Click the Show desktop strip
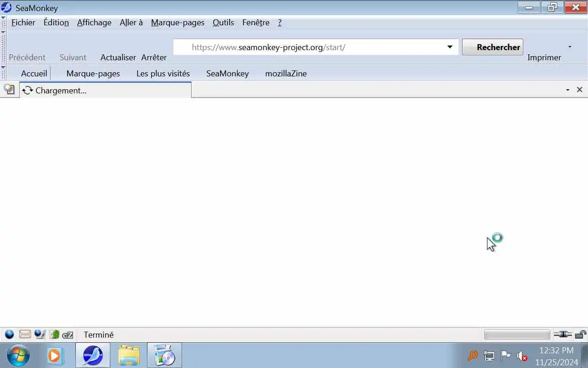The height and width of the screenshot is (368, 588). 584,356
